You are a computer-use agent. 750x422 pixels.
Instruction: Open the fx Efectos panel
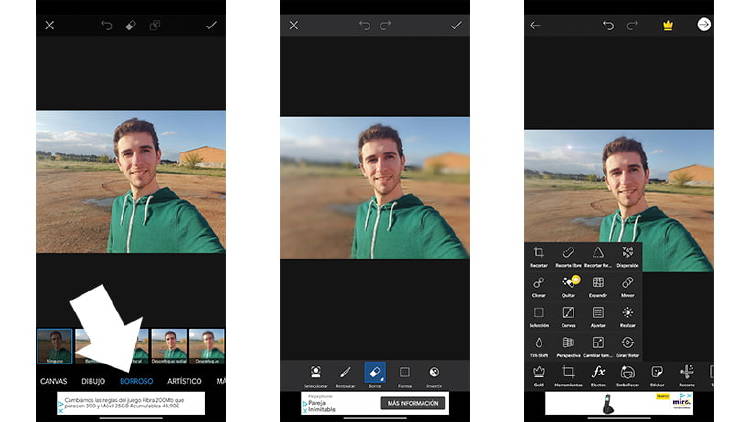[598, 373]
